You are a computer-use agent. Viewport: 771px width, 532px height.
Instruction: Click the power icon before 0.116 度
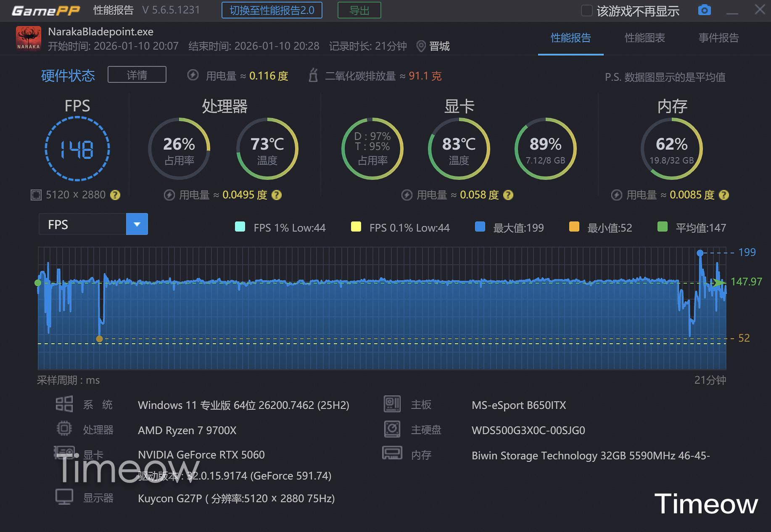click(193, 75)
